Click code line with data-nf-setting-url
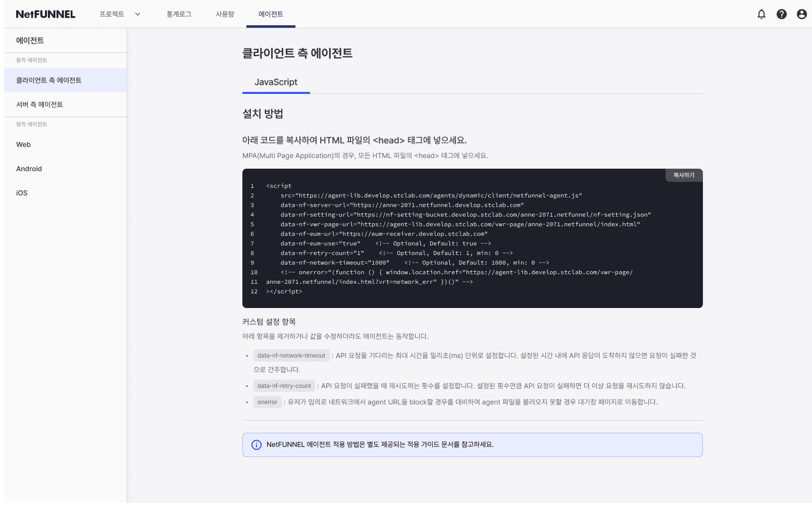Image resolution: width=812 pixels, height=509 pixels. tap(466, 215)
